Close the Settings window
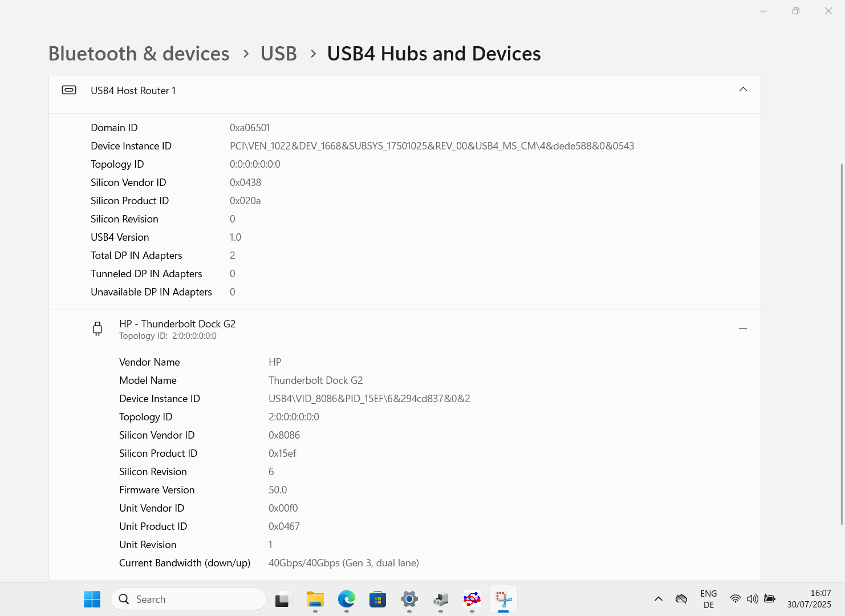This screenshot has height=616, width=845. click(828, 11)
